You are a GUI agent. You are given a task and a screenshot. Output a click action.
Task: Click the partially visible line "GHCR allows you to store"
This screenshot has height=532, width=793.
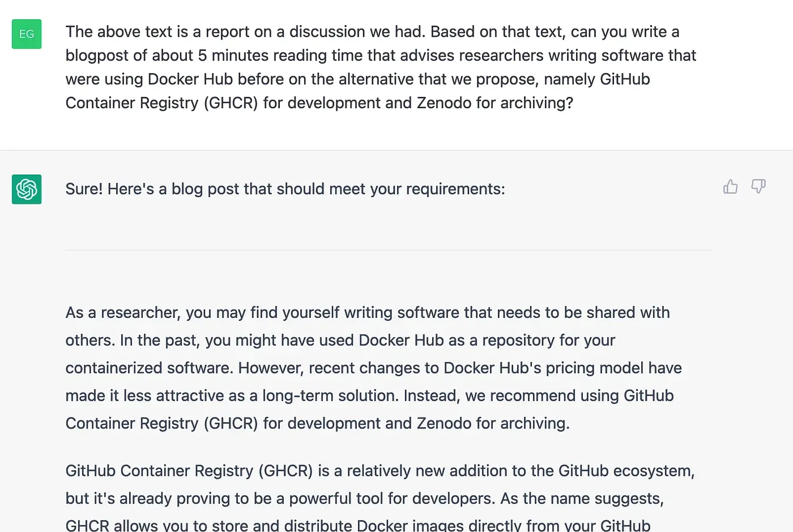358,525
